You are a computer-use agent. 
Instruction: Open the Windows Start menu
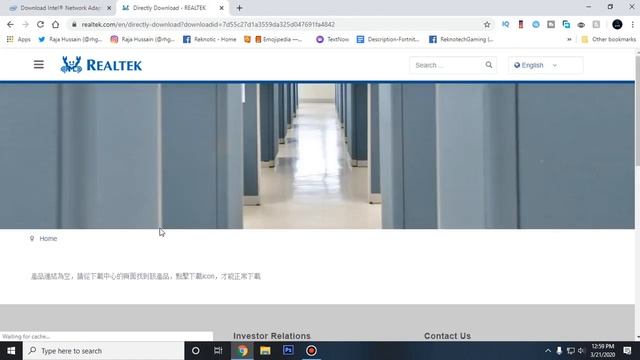pyautogui.click(x=11, y=351)
